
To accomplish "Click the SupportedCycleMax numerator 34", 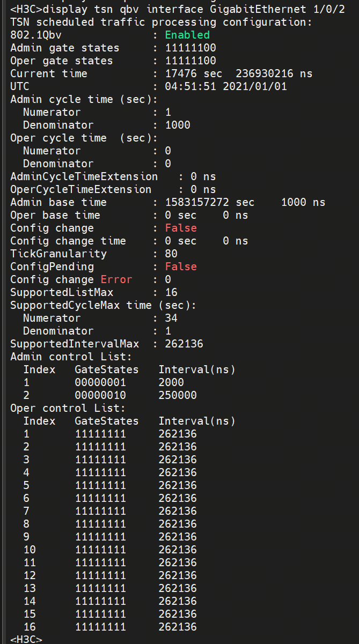I will coord(171,318).
